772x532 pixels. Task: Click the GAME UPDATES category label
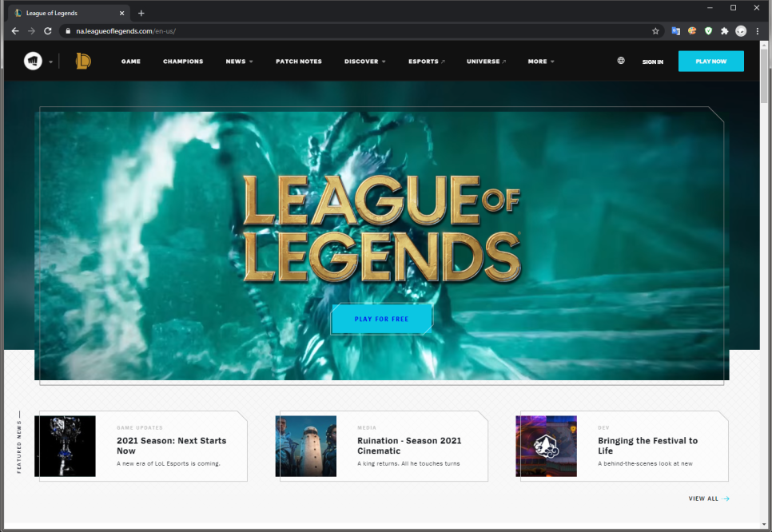coord(139,427)
